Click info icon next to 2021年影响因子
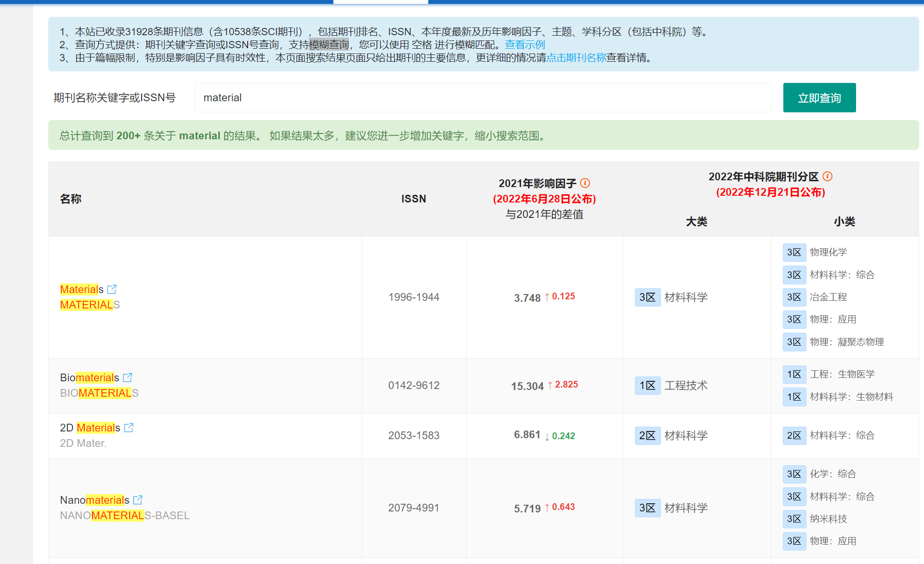The image size is (924, 564). (585, 183)
